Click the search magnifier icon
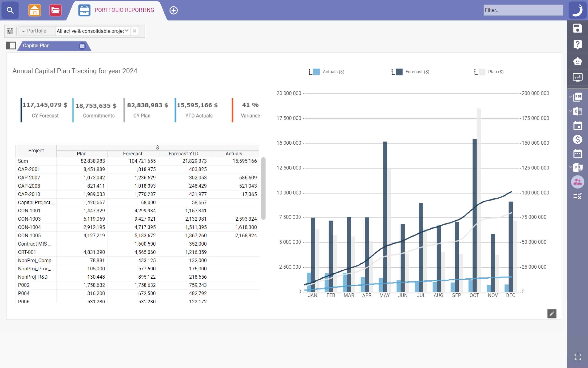Viewport: 588px width, 368px height. 10,10
